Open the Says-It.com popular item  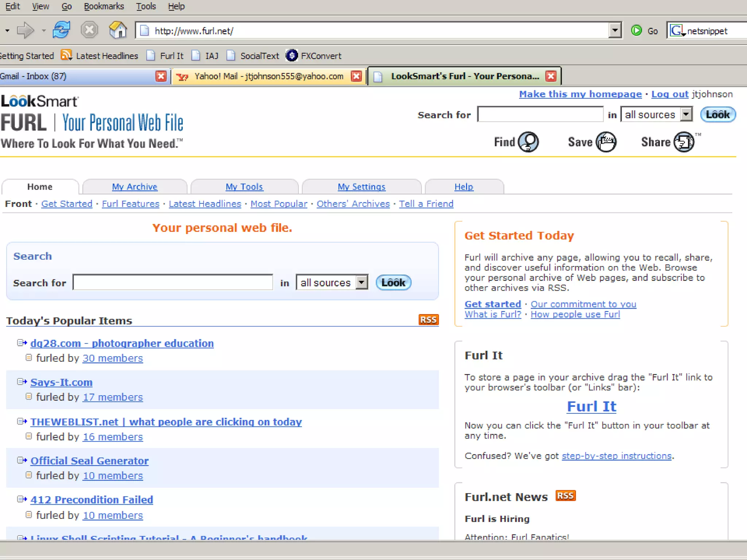tap(61, 382)
